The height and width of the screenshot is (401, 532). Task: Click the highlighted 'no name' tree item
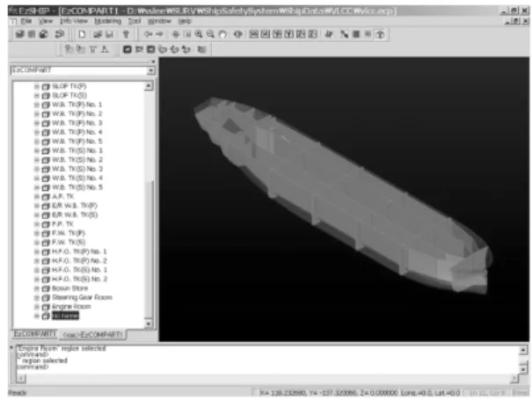(x=65, y=317)
